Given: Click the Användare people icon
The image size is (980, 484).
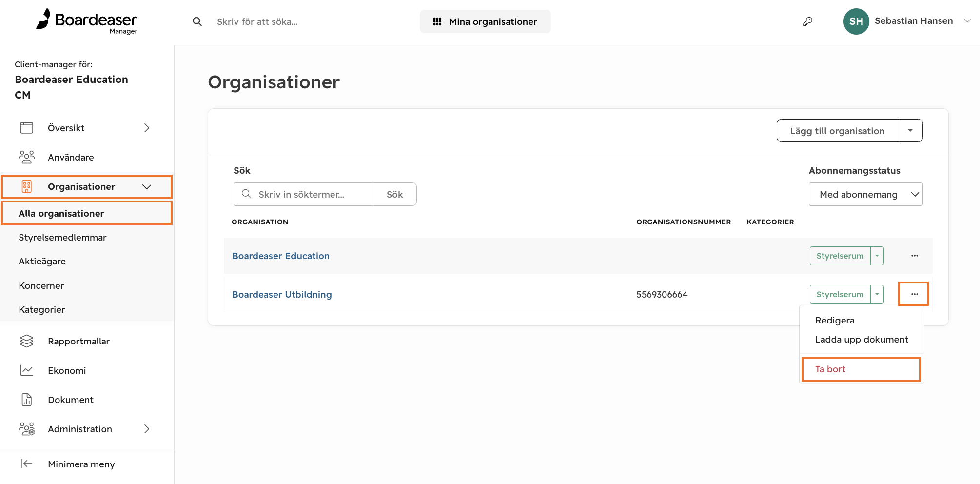Looking at the screenshot, I should coord(26,157).
